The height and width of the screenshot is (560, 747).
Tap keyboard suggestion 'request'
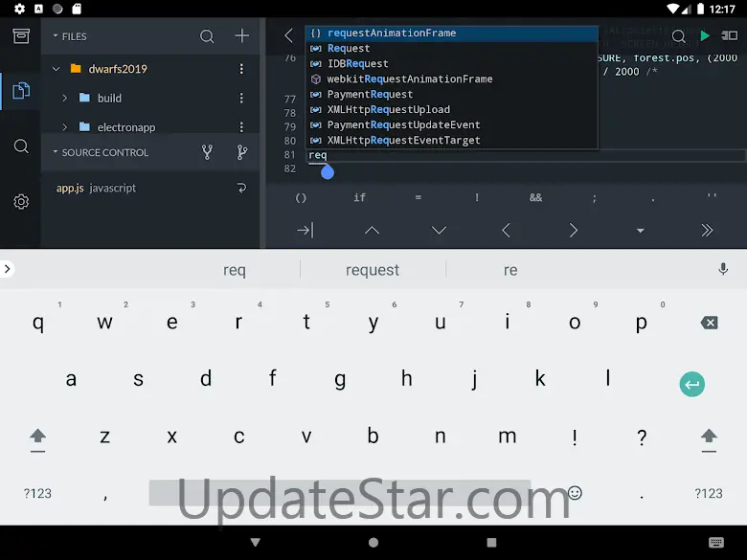click(x=373, y=270)
